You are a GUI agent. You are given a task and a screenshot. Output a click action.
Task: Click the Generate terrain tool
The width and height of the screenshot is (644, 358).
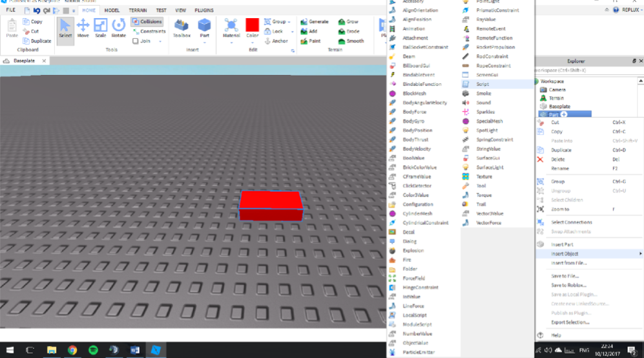(315, 22)
